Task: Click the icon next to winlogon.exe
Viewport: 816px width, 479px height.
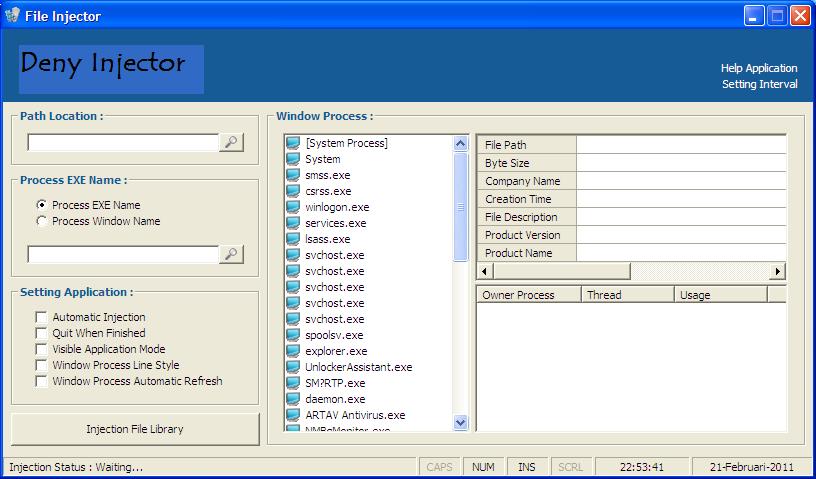Action: (293, 207)
